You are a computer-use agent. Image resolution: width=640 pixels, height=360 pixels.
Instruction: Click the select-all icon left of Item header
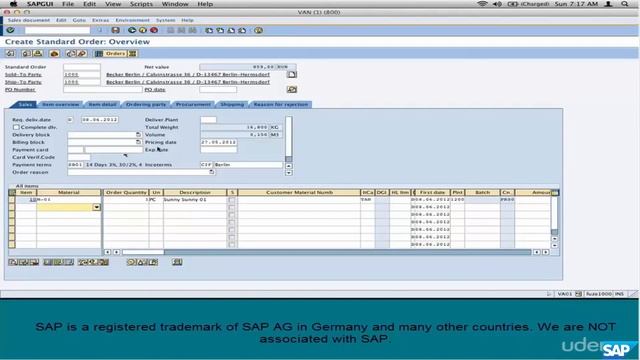(x=12, y=192)
